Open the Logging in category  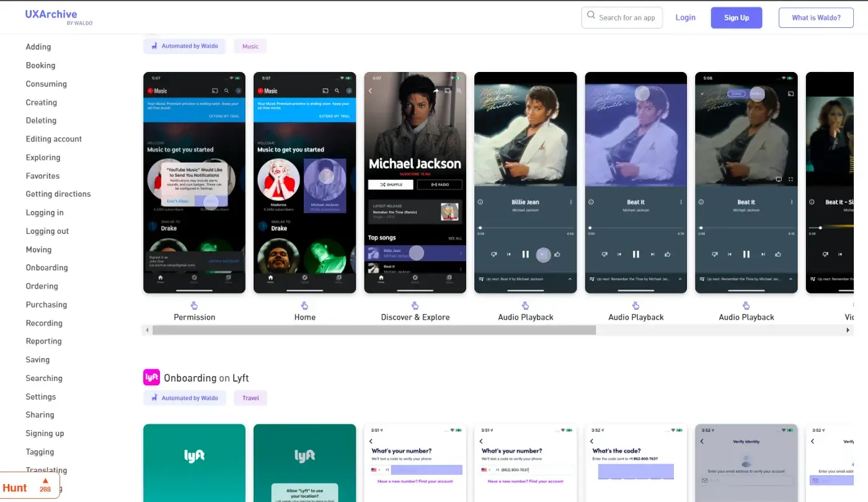click(x=45, y=212)
